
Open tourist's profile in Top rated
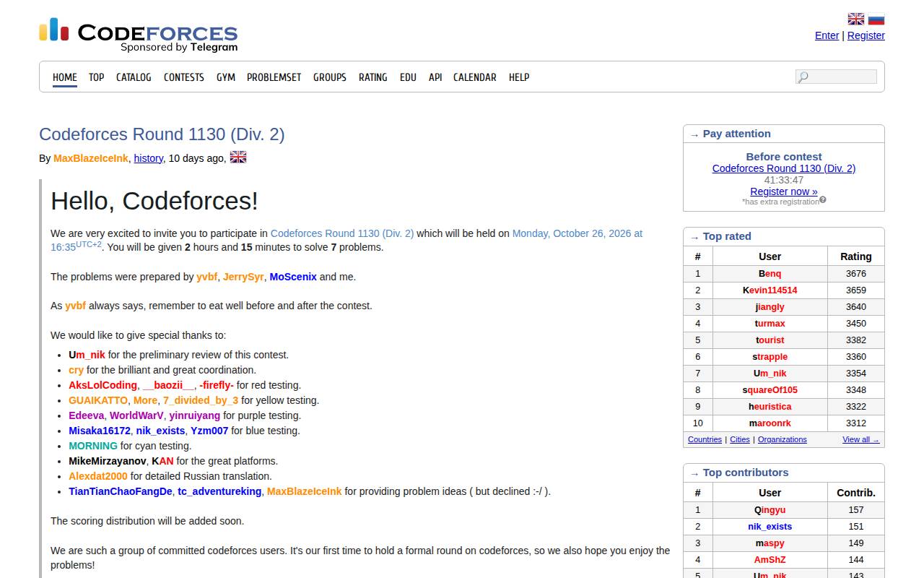point(770,340)
